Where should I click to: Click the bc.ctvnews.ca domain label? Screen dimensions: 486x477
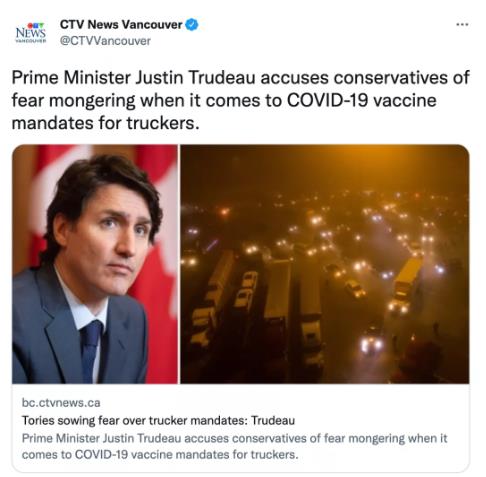coord(61,403)
